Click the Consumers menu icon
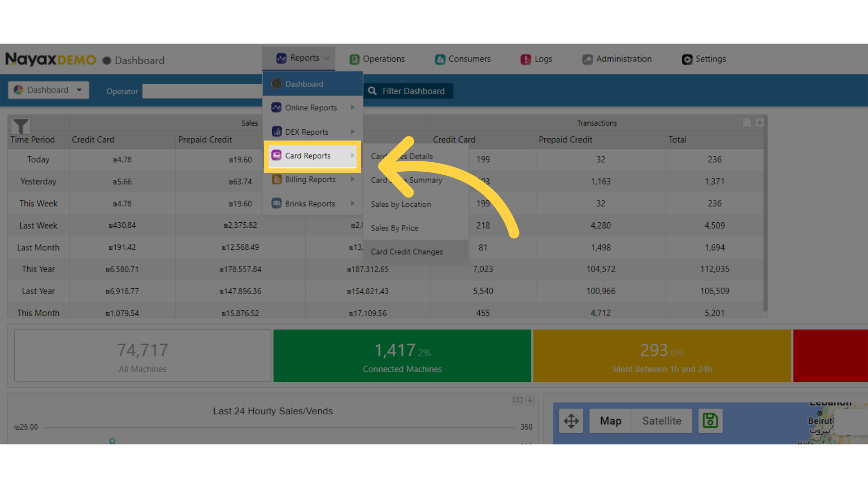 point(440,59)
